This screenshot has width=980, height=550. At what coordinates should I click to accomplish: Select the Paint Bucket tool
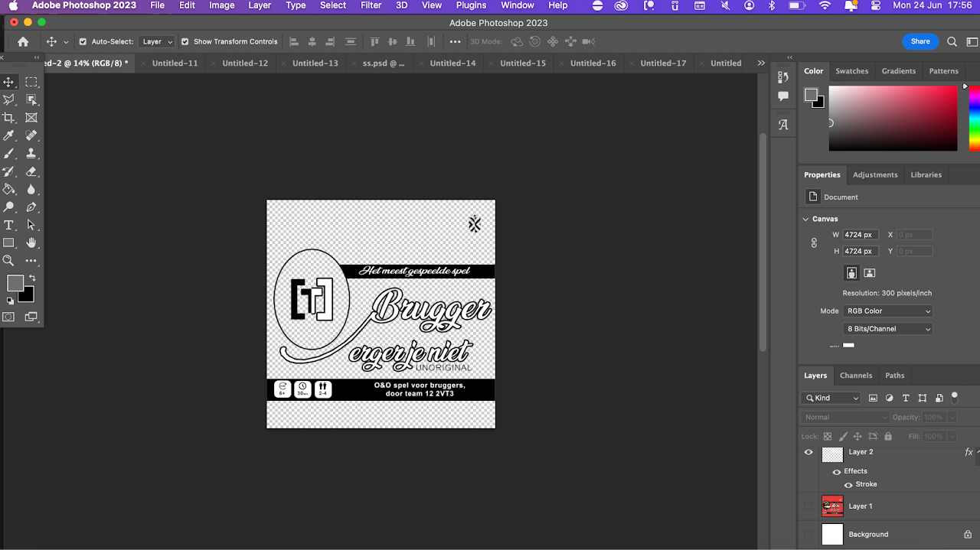click(9, 189)
